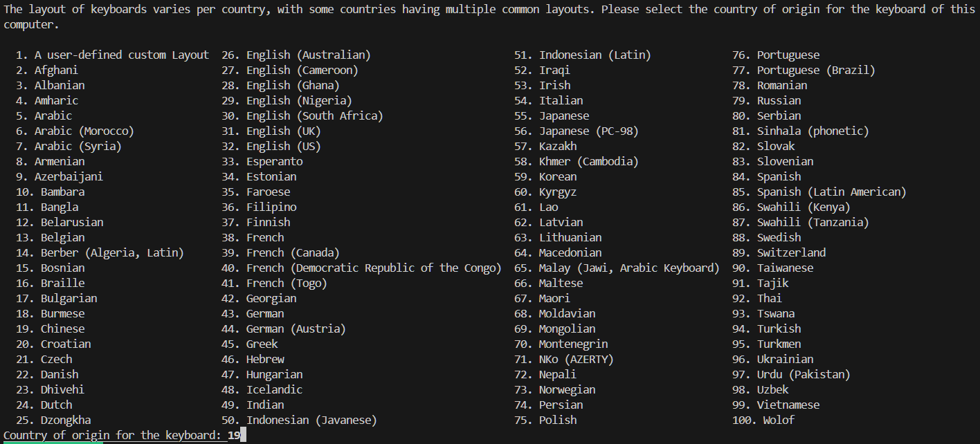Click the Portuguese (Brazil) list item
Viewport: 980px width, 444px height.
804,70
